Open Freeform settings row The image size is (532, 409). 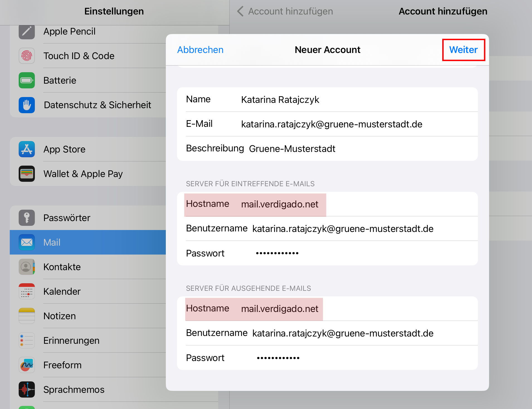click(88, 365)
